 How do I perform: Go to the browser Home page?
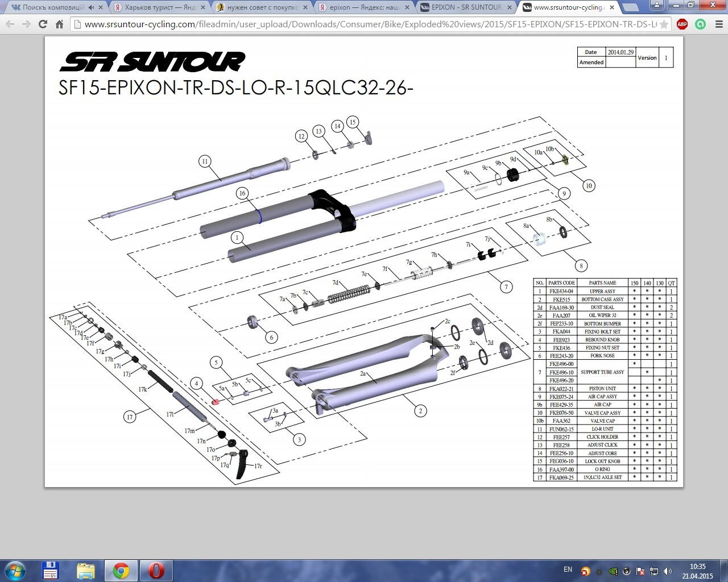(x=59, y=24)
